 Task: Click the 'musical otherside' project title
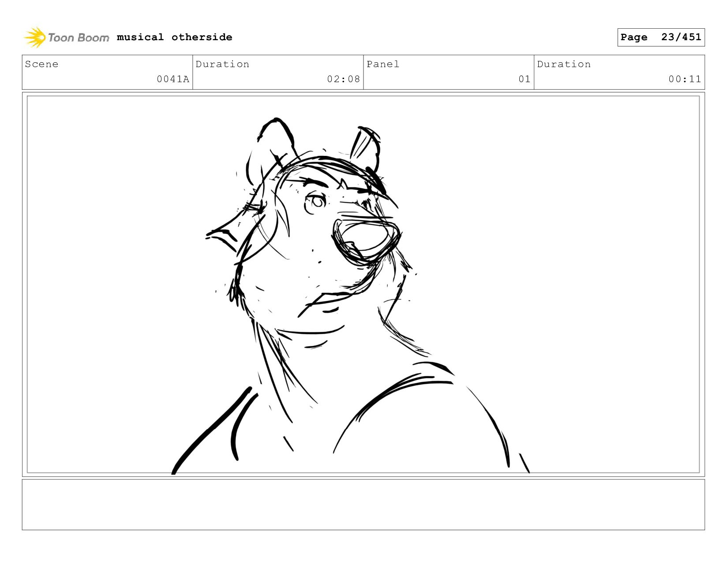174,37
